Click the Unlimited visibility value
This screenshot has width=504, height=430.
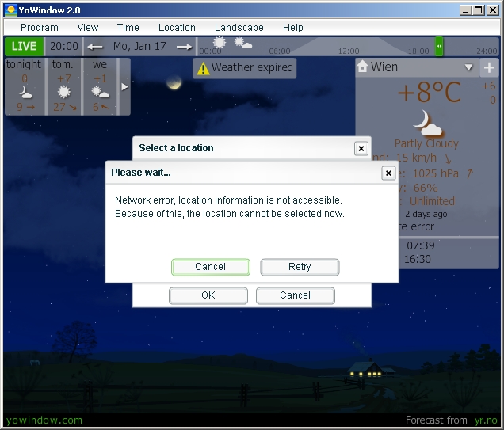pyautogui.click(x=432, y=201)
